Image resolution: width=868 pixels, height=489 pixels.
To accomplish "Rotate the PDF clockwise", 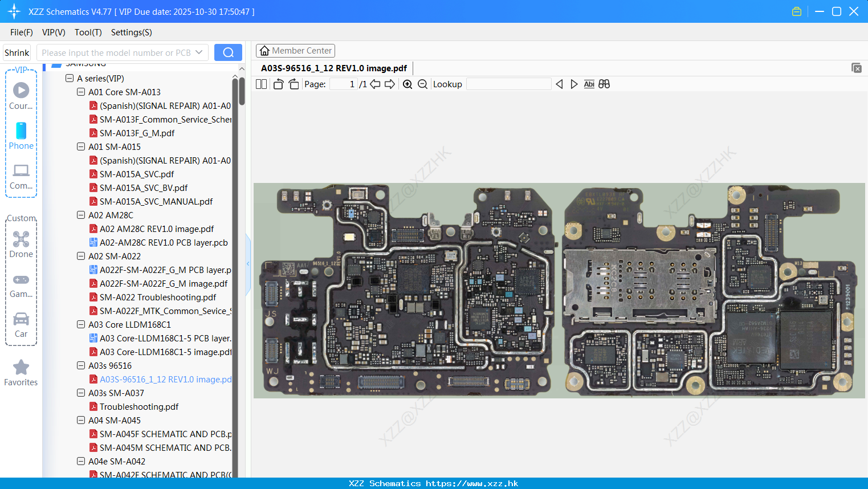I will pyautogui.click(x=294, y=84).
